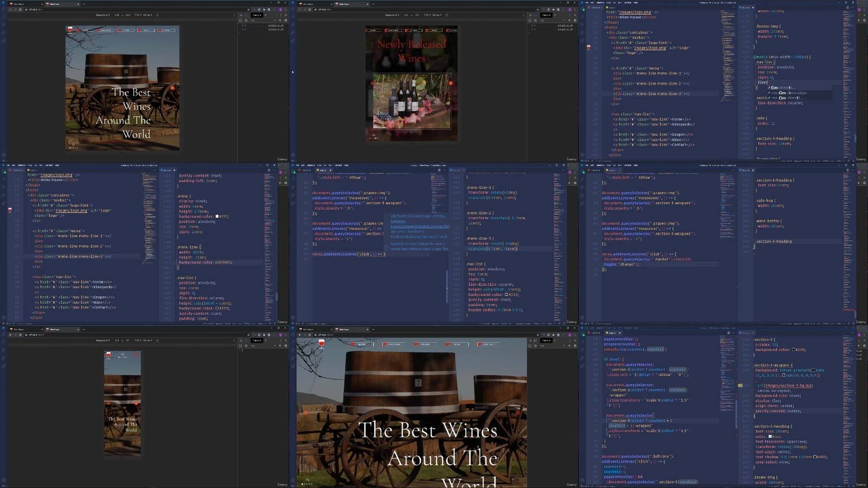Click the '.section-1-heading {' selector line
Viewport: 868px width, 488px height.
click(x=775, y=180)
